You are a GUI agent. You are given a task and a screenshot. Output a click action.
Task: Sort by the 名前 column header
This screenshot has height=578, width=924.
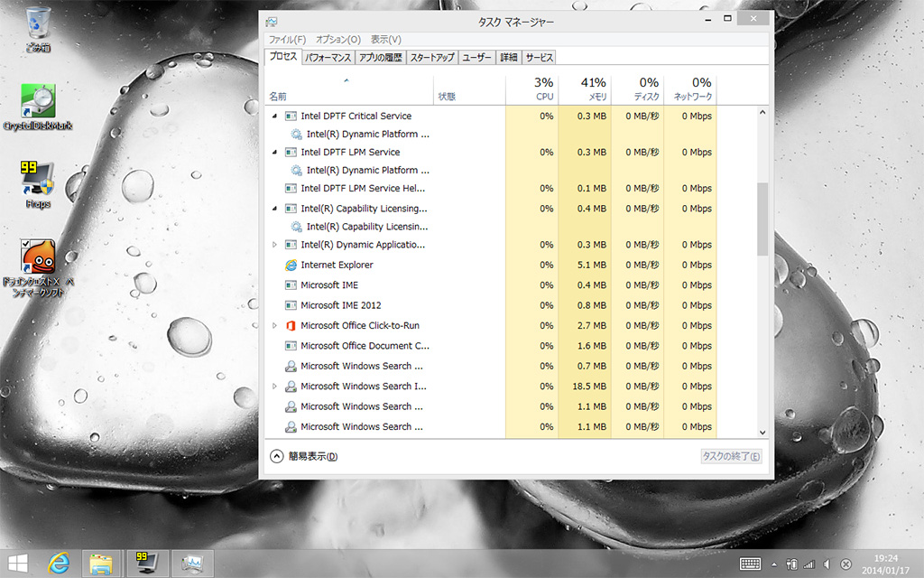pos(349,89)
